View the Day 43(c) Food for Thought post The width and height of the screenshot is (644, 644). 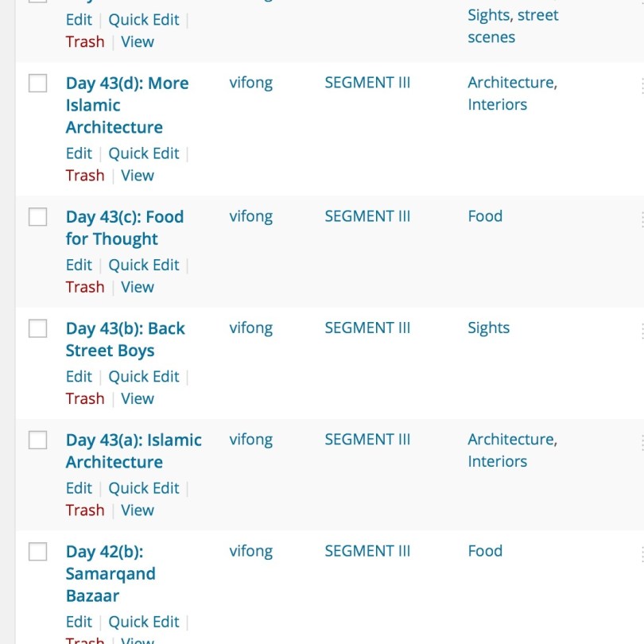tap(137, 287)
